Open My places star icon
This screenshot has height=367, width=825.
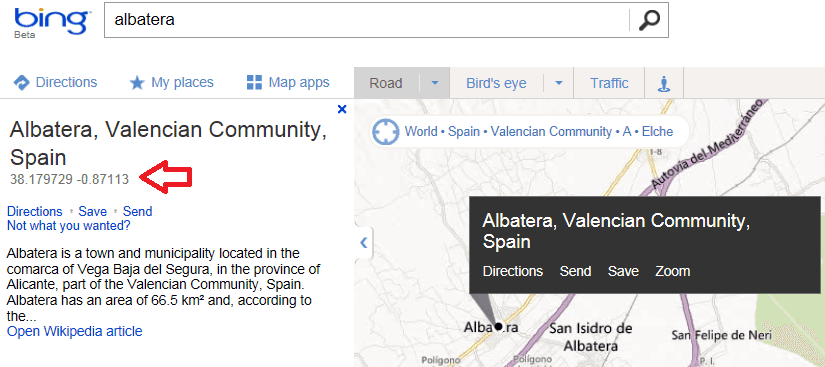coord(137,83)
